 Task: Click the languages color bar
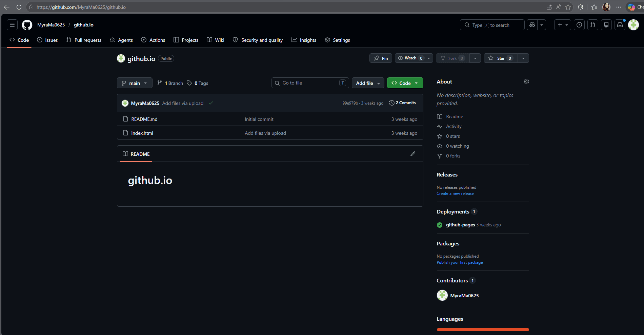pos(483,330)
